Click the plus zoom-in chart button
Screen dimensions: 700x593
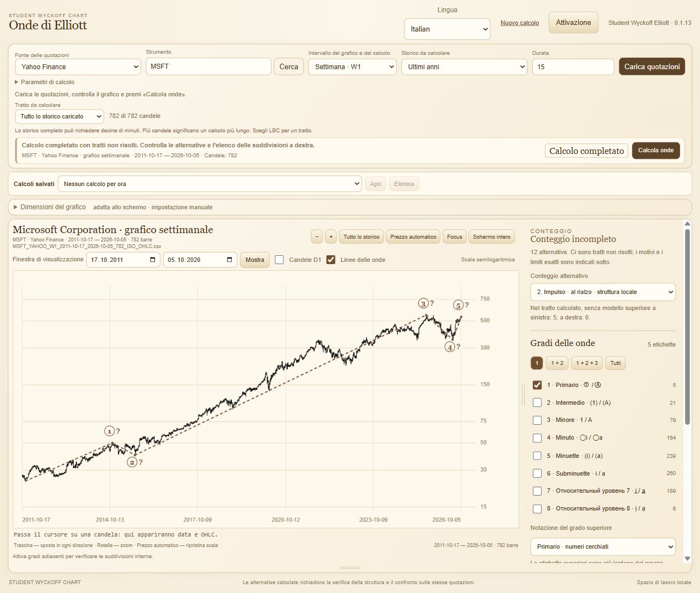coord(331,237)
